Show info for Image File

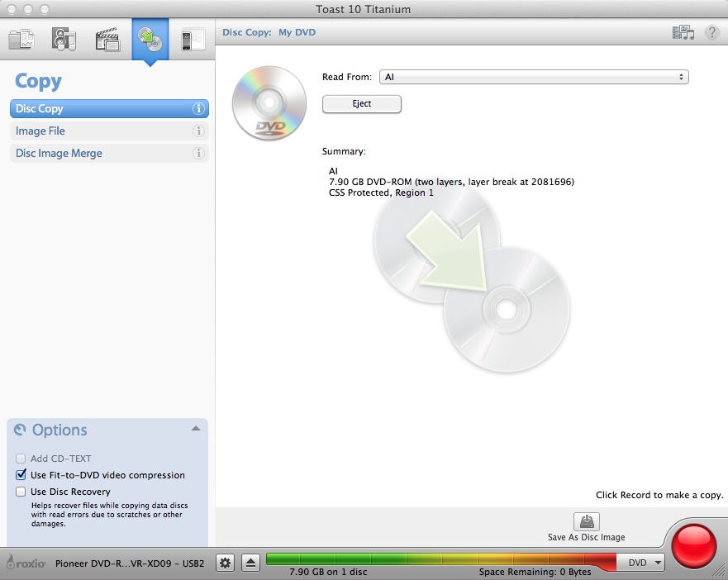(x=198, y=131)
